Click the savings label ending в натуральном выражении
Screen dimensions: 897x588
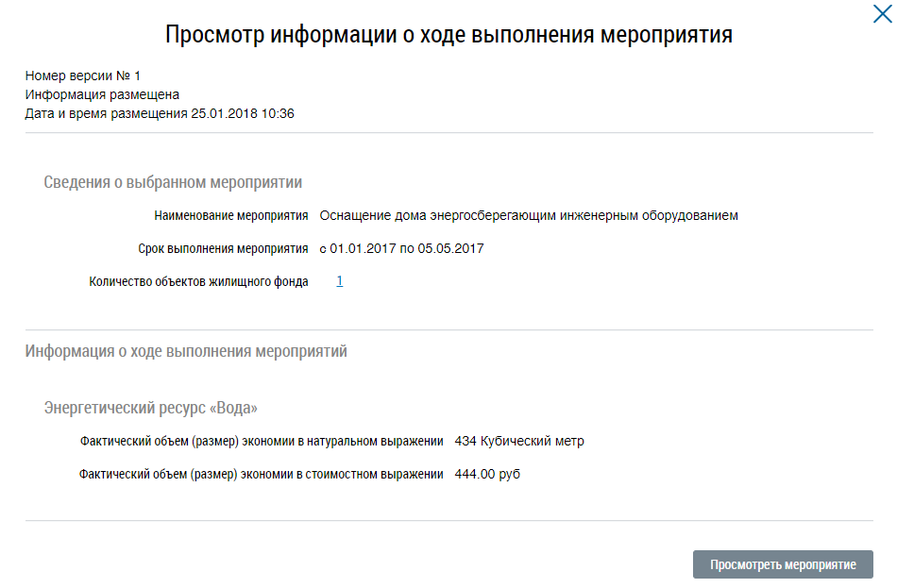pyautogui.click(x=262, y=441)
